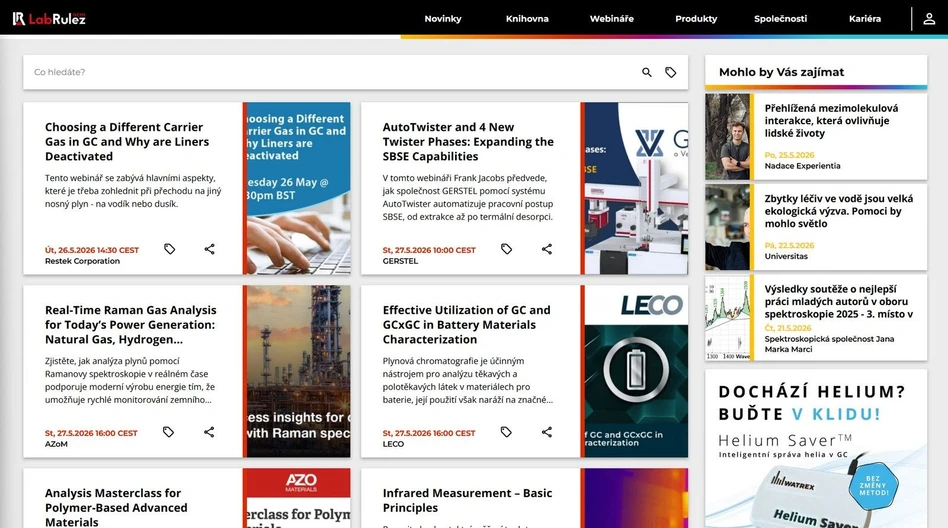Viewport: 948px width, 528px height.
Task: Click the LECO battery thumbnail image
Action: click(x=636, y=371)
